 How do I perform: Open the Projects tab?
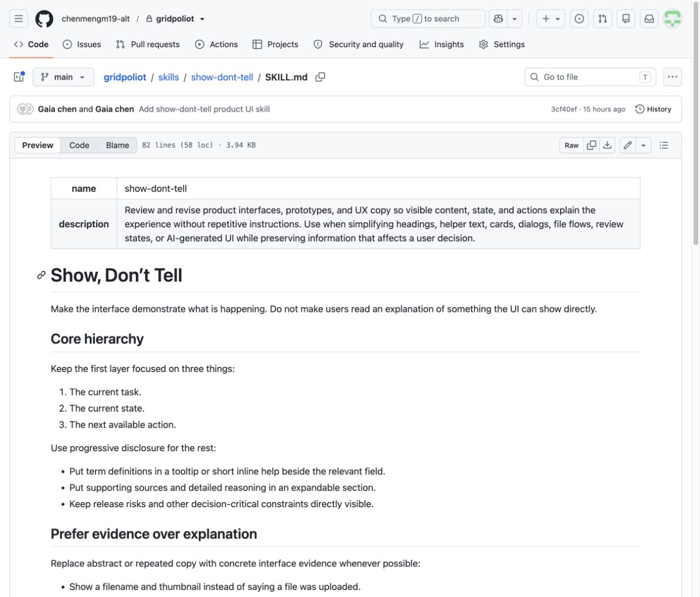[276, 44]
